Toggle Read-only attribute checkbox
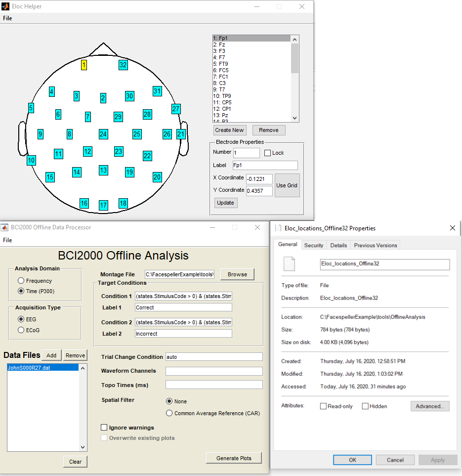The height and width of the screenshot is (476, 462). (323, 406)
